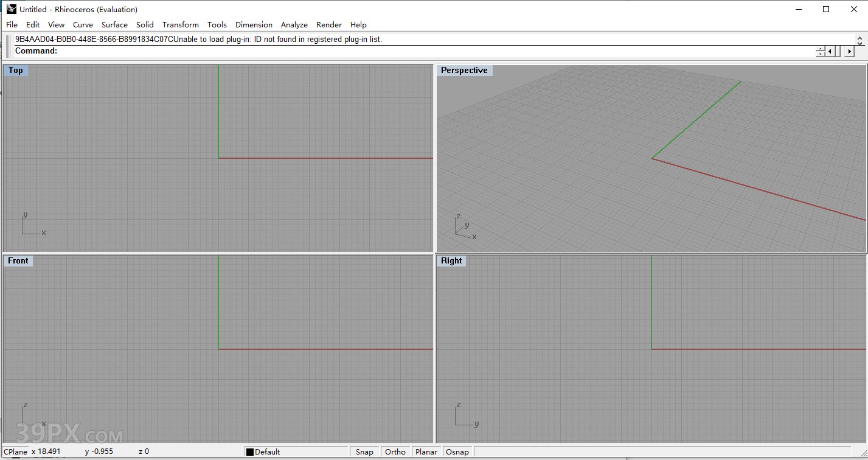Open the Surface menu
Image resolution: width=868 pixels, height=460 pixels.
114,24
